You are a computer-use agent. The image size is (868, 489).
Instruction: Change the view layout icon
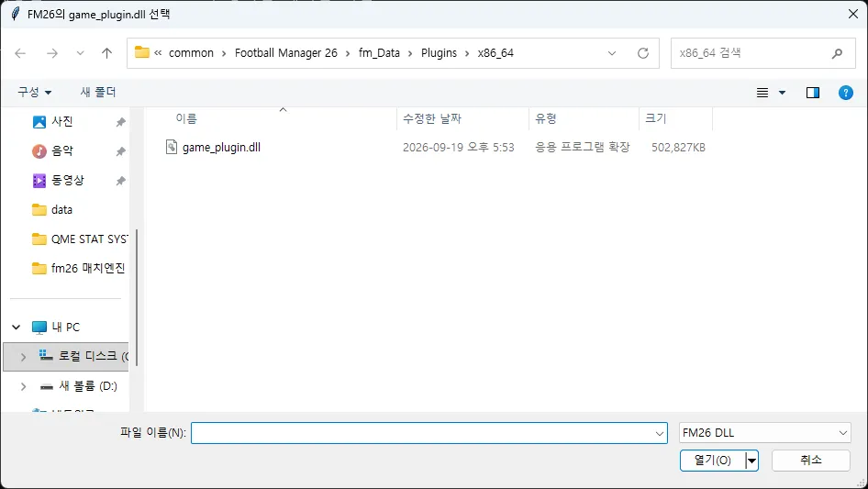point(762,93)
